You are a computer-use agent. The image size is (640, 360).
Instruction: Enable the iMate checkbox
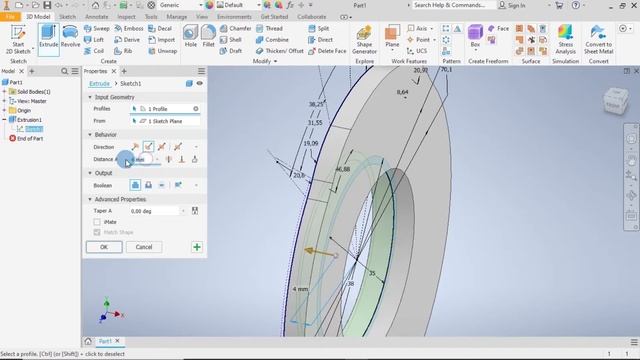tap(97, 222)
